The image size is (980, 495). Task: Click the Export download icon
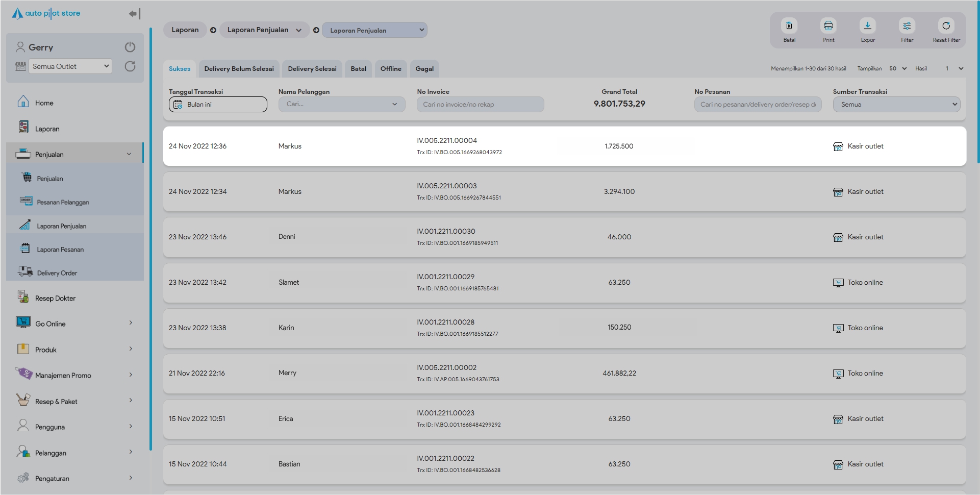click(x=867, y=26)
